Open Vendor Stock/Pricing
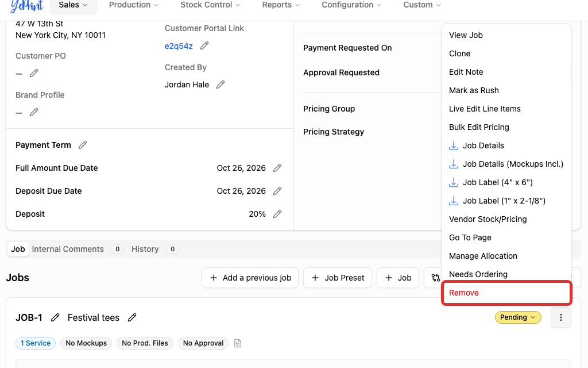 pos(506,219)
